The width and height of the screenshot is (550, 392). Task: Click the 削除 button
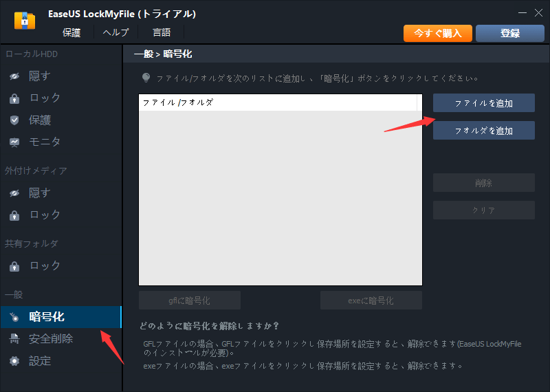pyautogui.click(x=484, y=182)
